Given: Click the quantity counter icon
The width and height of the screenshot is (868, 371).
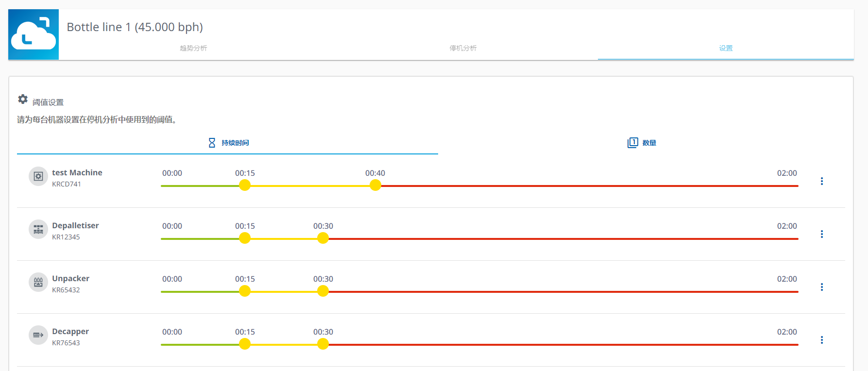Looking at the screenshot, I should [632, 143].
